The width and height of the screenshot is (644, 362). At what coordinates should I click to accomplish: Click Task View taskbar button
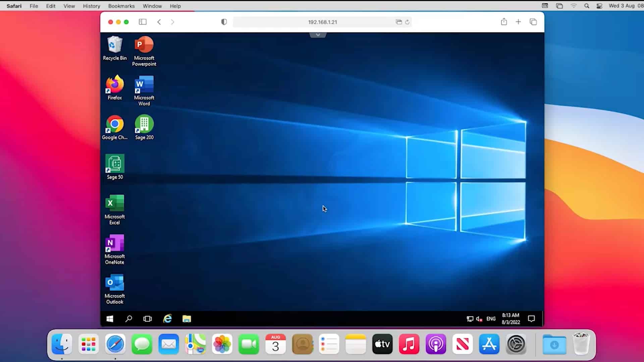pyautogui.click(x=148, y=318)
